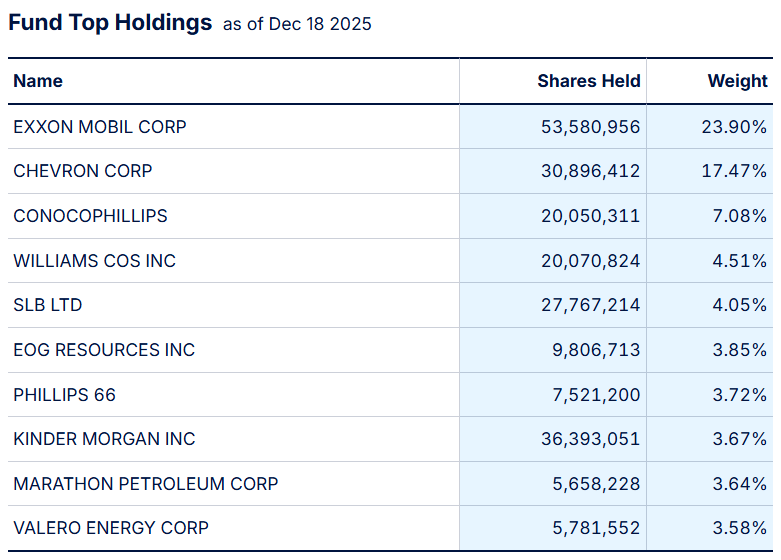Click the Fund Top Holdings heading
This screenshot has height=560, width=781.
110,23
